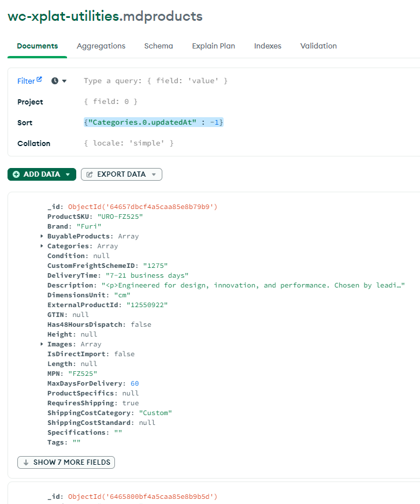The image size is (420, 504).
Task: Switch to the Aggregations tab
Action: tap(101, 46)
